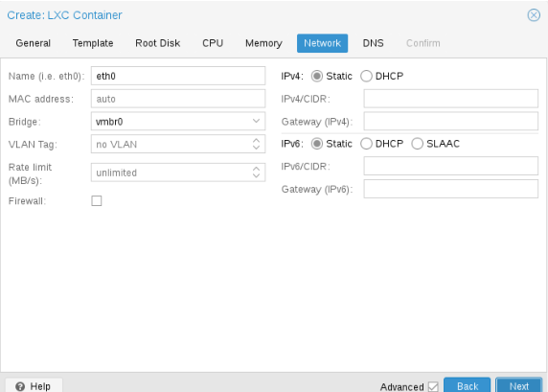Go to the Root Disk tab
This screenshot has width=548, height=392.
tap(158, 43)
